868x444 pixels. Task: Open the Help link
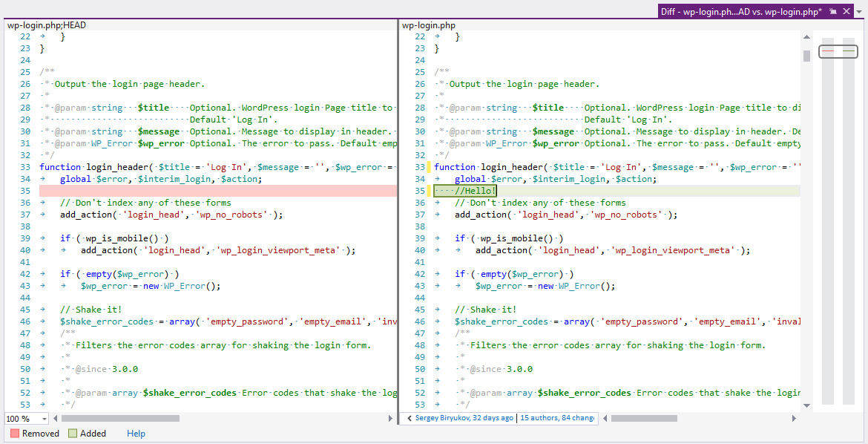coord(137,434)
